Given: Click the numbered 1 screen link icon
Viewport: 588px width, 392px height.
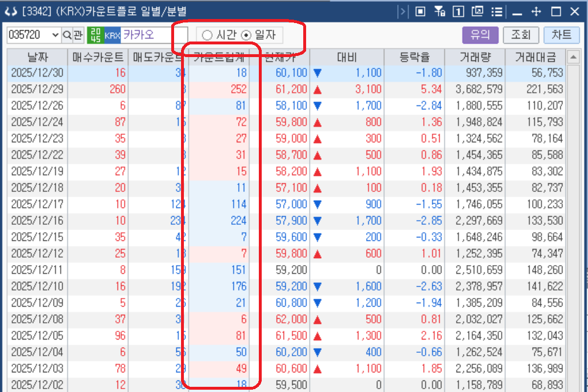Looking at the screenshot, I should pyautogui.click(x=458, y=12).
